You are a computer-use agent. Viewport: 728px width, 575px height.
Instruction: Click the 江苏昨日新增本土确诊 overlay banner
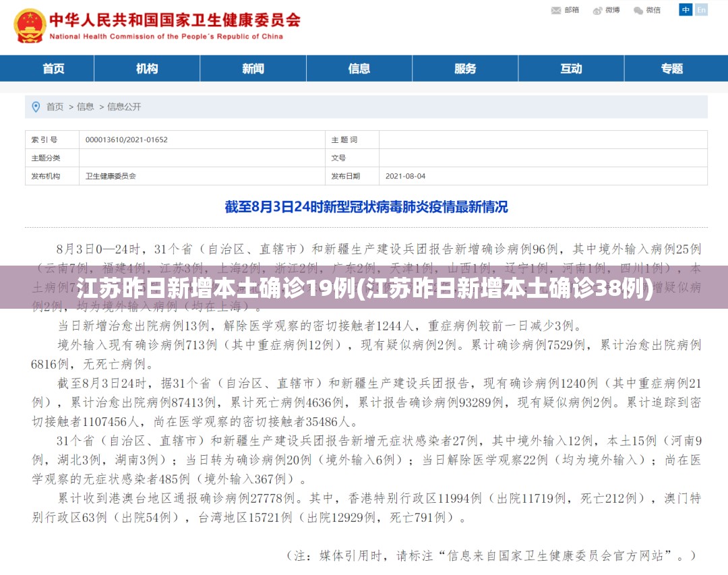364,287
